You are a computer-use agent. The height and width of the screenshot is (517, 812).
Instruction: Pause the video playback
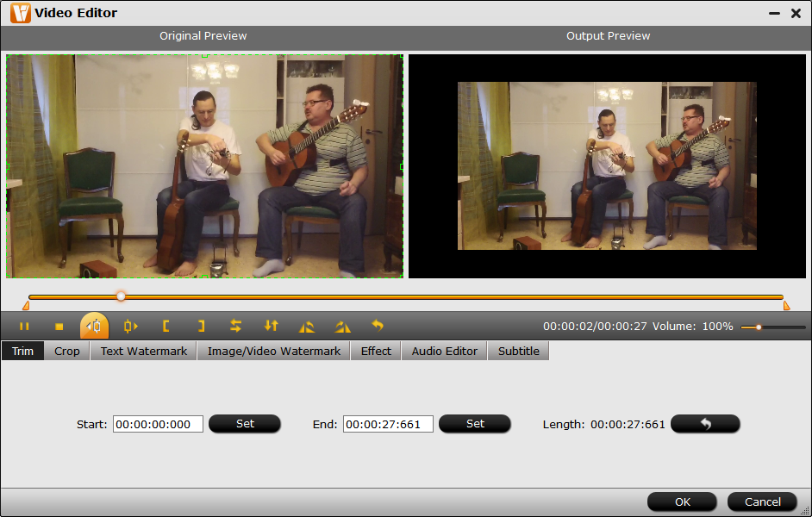click(x=24, y=327)
